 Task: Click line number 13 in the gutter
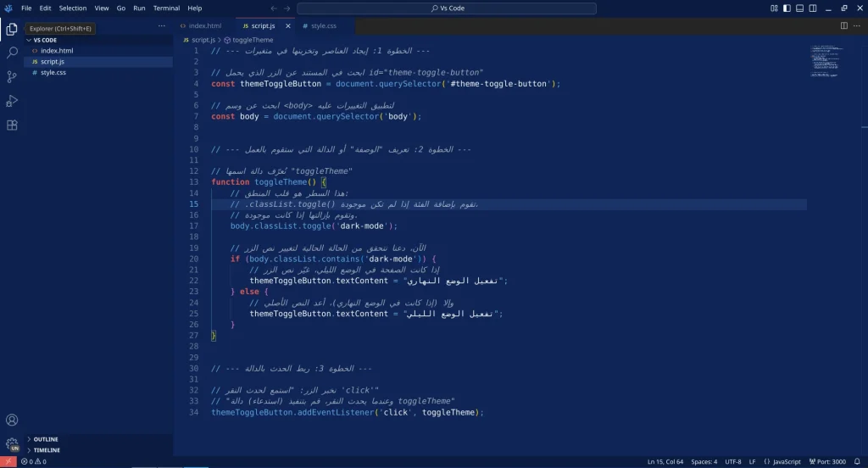[194, 182]
